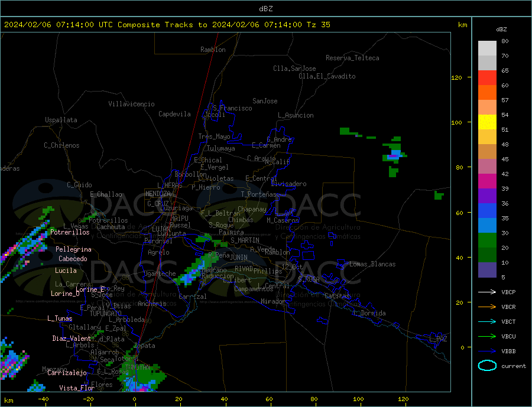Click the Pellegrina map label
532x407 pixels.
(x=73, y=249)
